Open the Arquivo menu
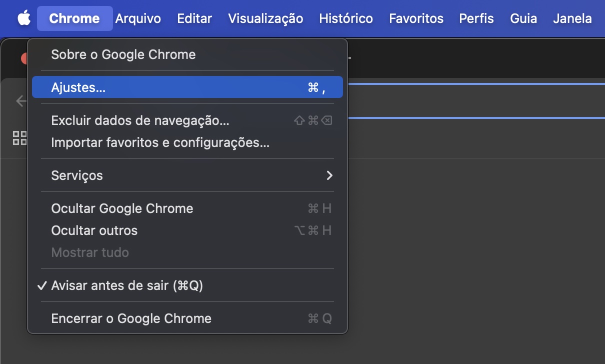The height and width of the screenshot is (364, 605). 137,18
